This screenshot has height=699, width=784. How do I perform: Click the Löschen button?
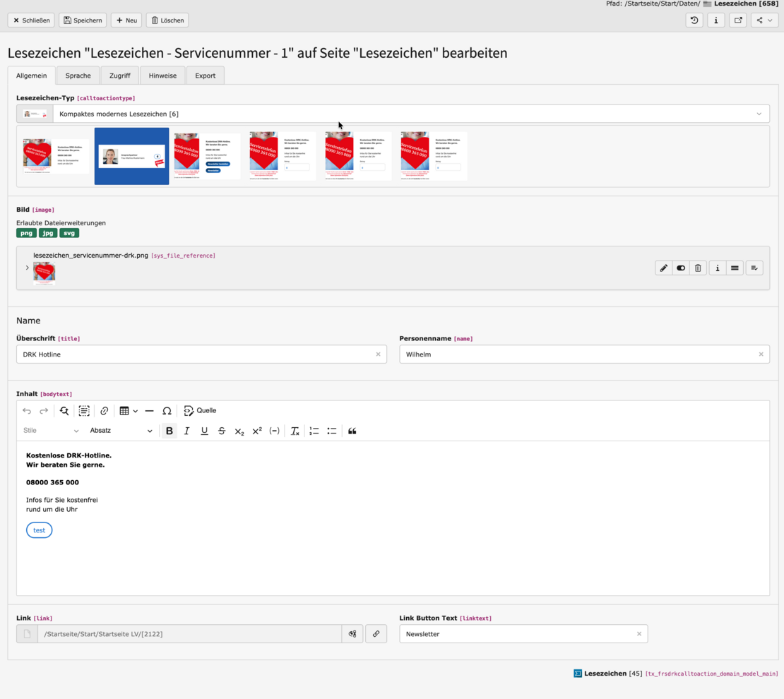pyautogui.click(x=167, y=20)
